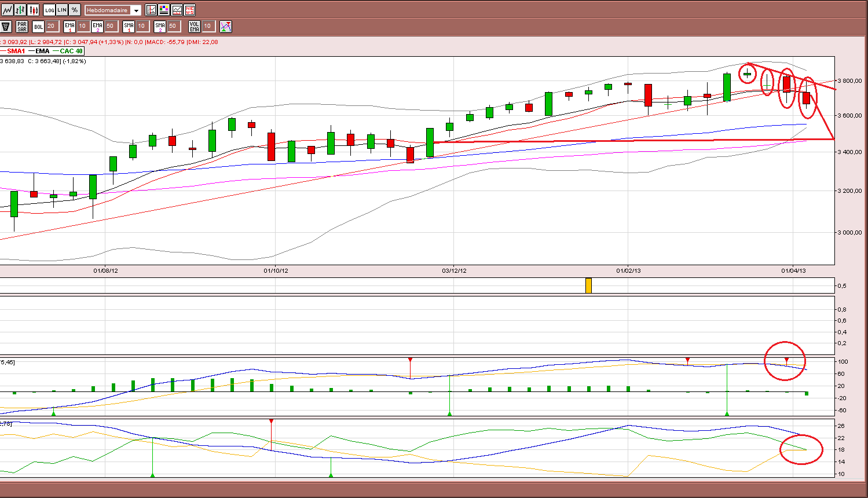Viewport: 868px width, 498px height.
Task: Toggle LOG scale
Action: pyautogui.click(x=49, y=10)
